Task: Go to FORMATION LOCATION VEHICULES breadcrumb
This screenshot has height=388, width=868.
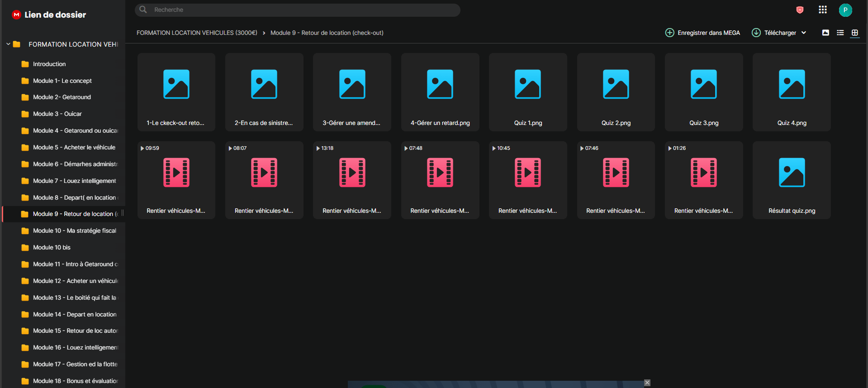Action: coord(197,33)
